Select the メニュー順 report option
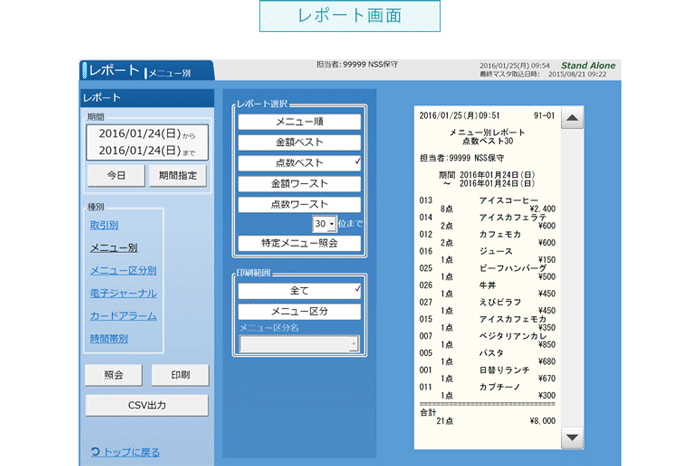Image resolution: width=700 pixels, height=466 pixels. point(299,121)
